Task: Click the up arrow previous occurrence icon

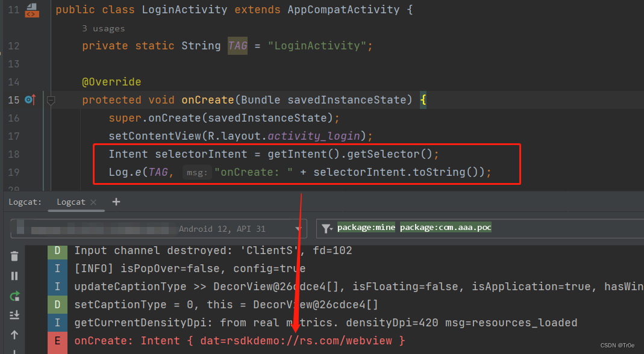Action: [14, 335]
